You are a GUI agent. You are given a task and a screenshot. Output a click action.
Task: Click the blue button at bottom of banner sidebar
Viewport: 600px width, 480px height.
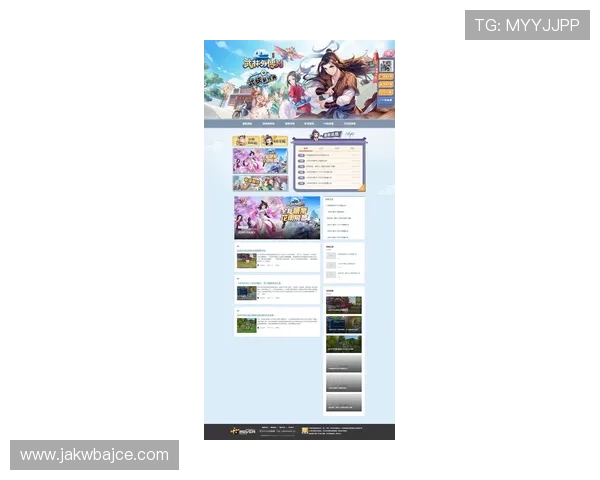(x=386, y=102)
